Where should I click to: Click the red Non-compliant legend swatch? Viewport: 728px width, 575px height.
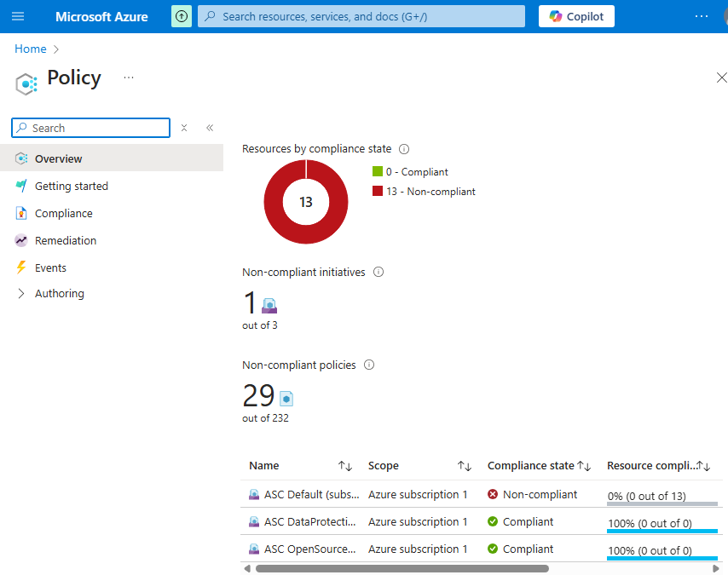[378, 191]
